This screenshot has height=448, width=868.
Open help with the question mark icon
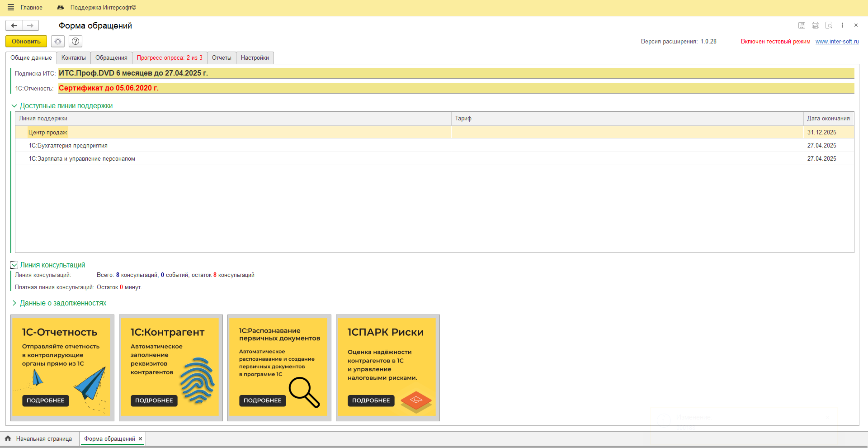click(x=76, y=41)
